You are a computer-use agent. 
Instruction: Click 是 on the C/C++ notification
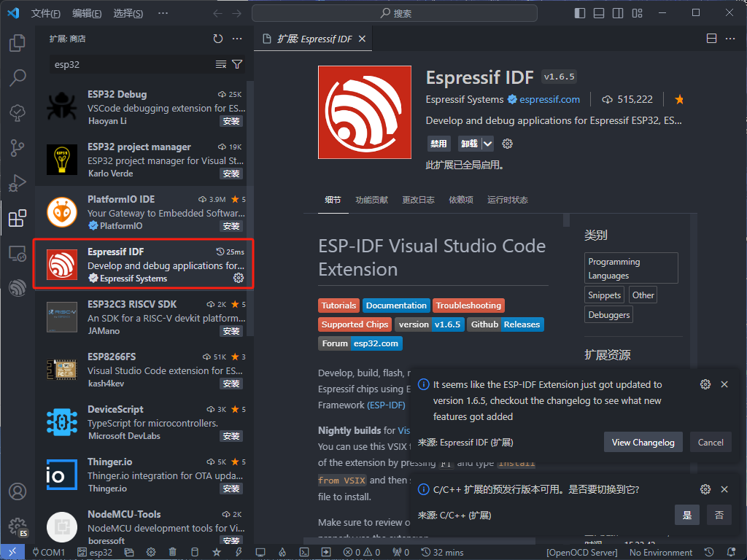(687, 515)
